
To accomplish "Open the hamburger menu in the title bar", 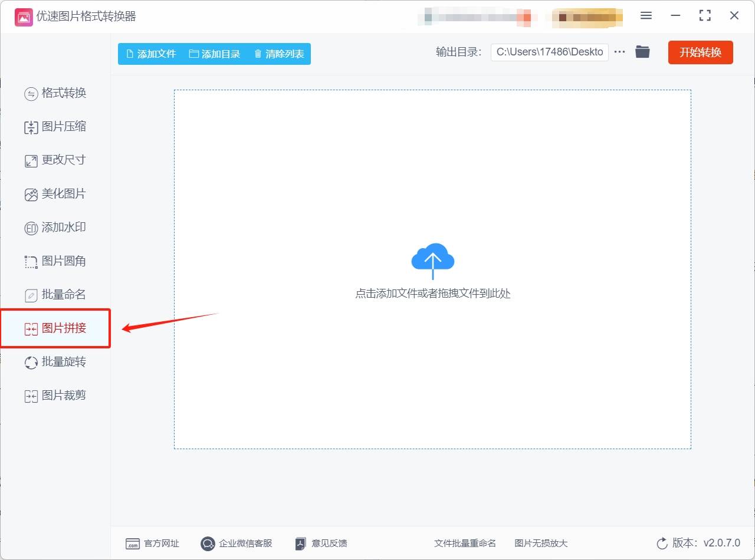I will pos(646,16).
